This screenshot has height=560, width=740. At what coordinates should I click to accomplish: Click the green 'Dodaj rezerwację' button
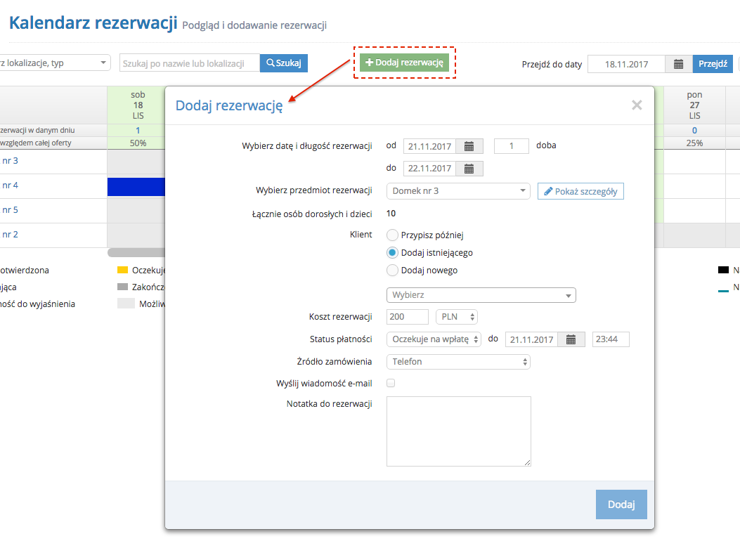(x=405, y=63)
